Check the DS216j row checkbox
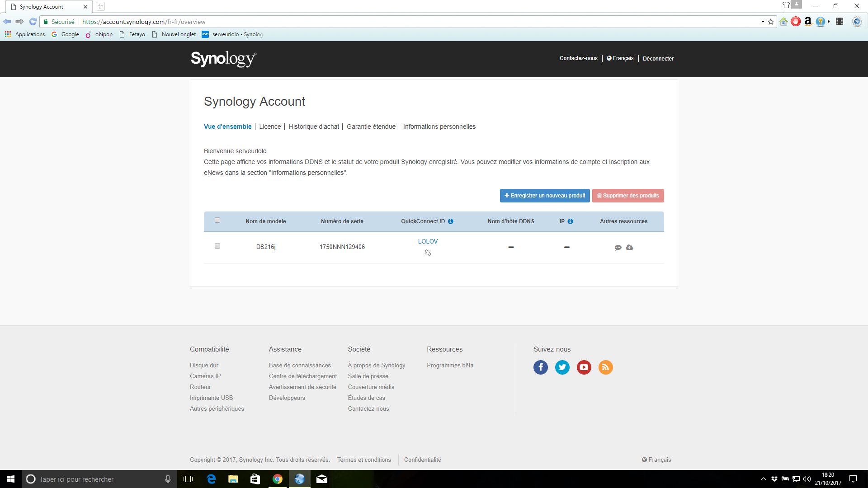868x488 pixels. pyautogui.click(x=217, y=246)
